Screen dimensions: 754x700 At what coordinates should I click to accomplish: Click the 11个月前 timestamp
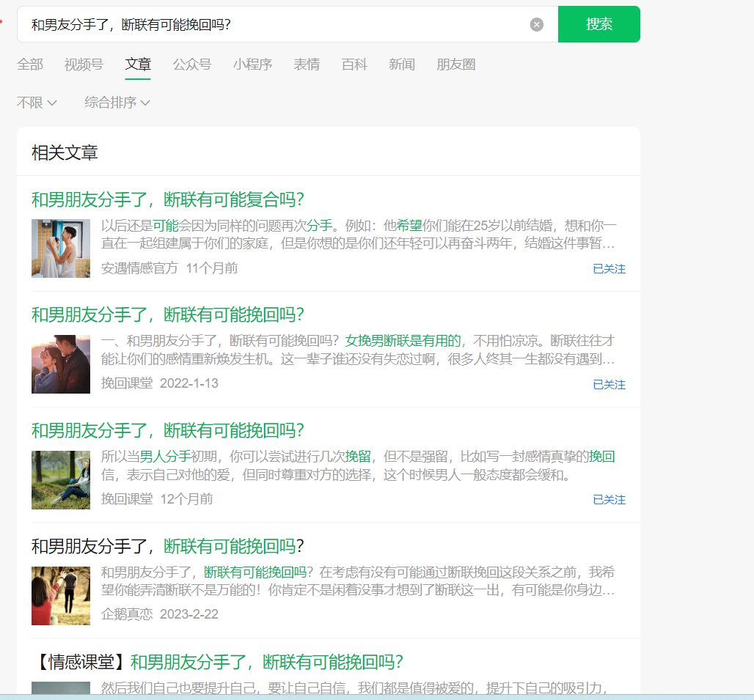pos(211,268)
